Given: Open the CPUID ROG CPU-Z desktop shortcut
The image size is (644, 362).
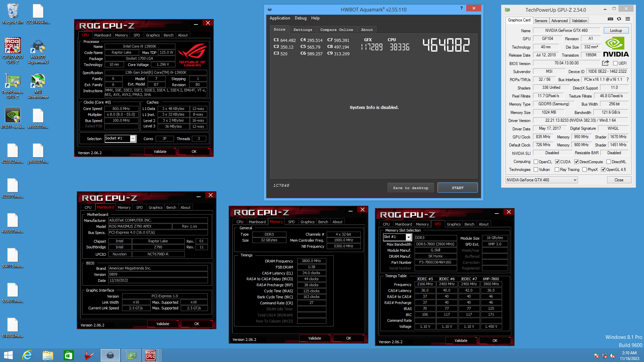Looking at the screenshot, I should point(13,50).
